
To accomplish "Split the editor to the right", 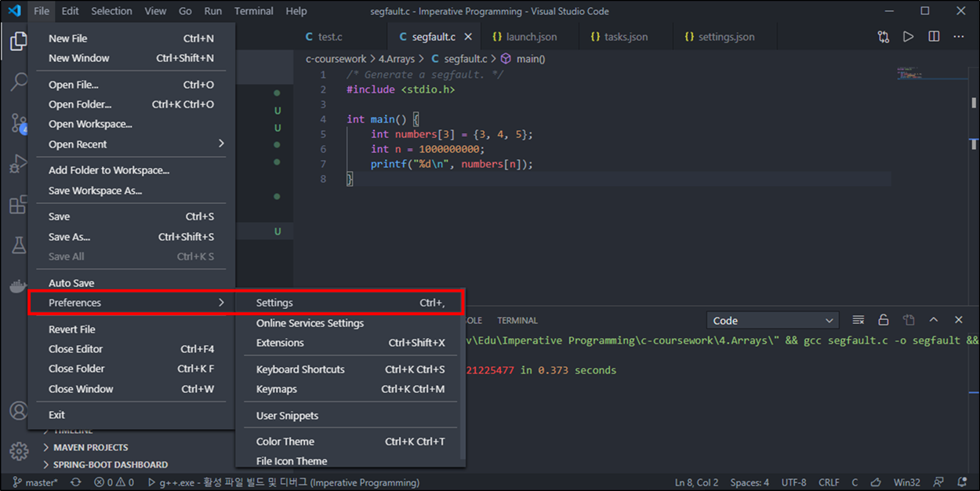I will coord(934,37).
